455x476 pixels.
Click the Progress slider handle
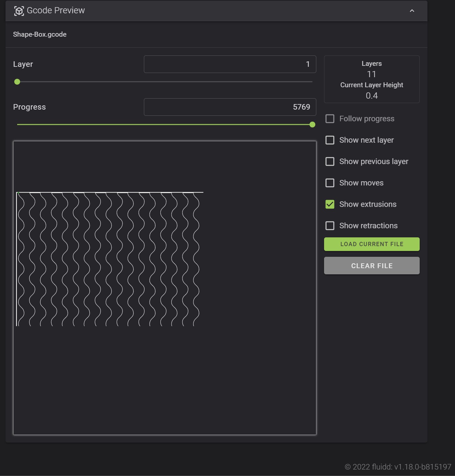pos(312,125)
